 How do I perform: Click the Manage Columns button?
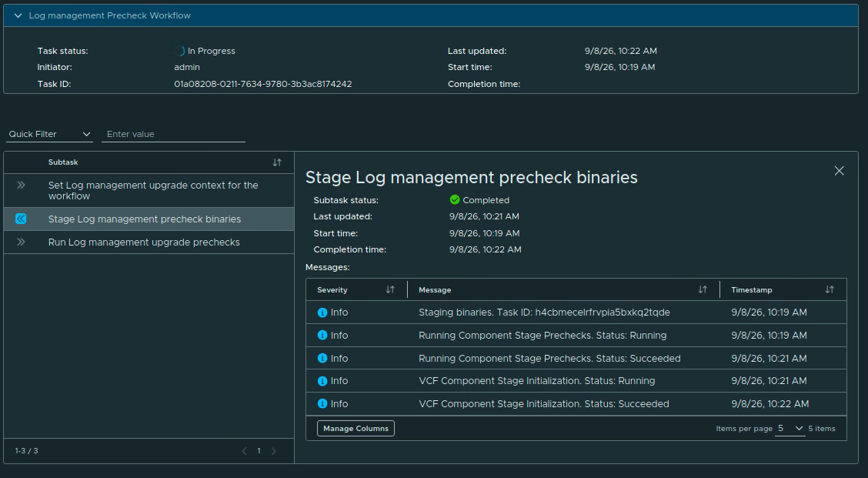tap(356, 428)
